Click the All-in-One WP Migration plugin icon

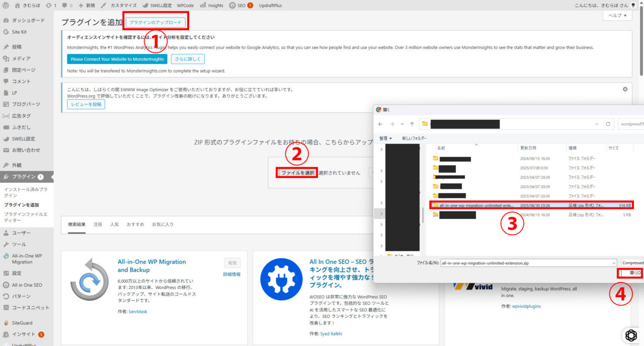(x=89, y=279)
